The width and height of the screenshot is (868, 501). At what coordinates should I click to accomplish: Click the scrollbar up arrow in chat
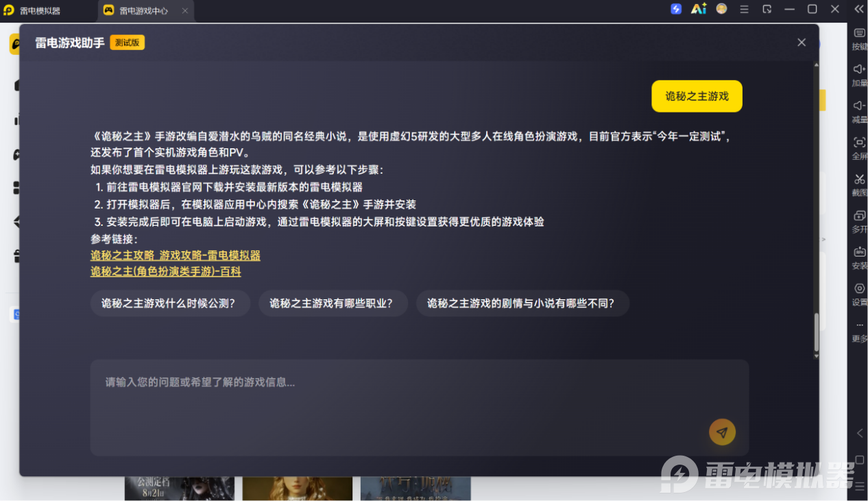pos(816,65)
